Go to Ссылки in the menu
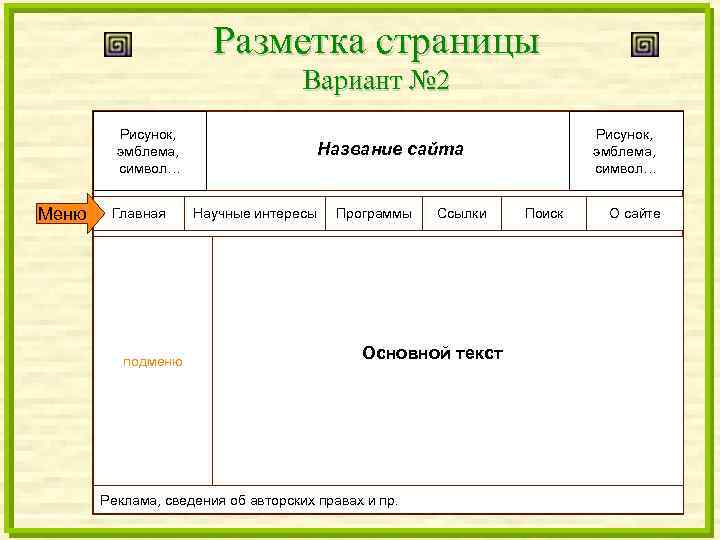The width and height of the screenshot is (720, 540). [462, 214]
